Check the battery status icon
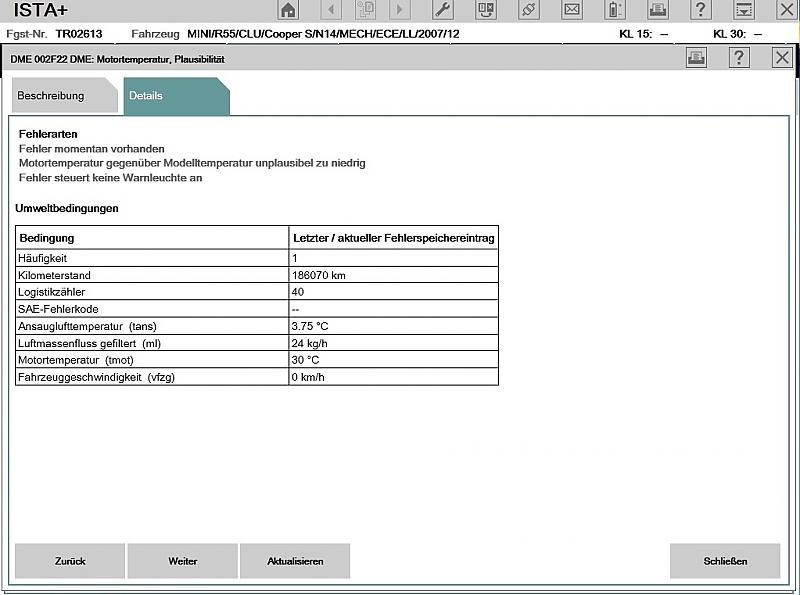Viewport: 800px width, 595px height. 615,11
